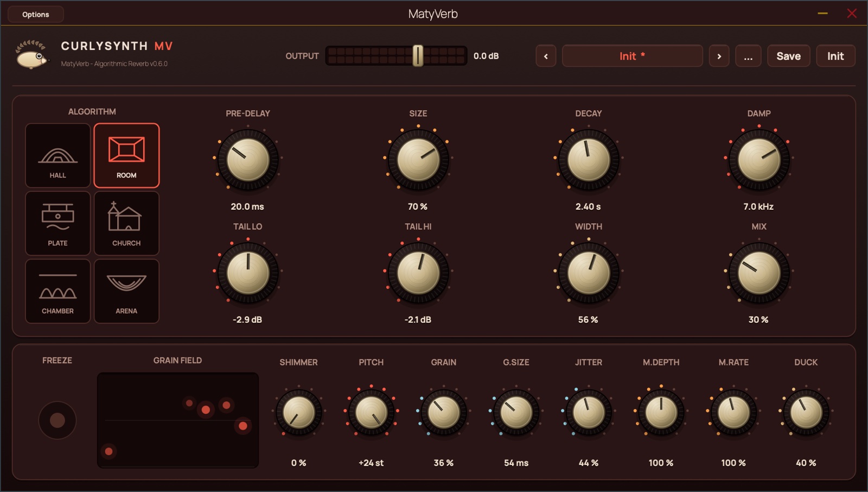Go to the previous preset
This screenshot has height=492, width=868.
coord(546,56)
